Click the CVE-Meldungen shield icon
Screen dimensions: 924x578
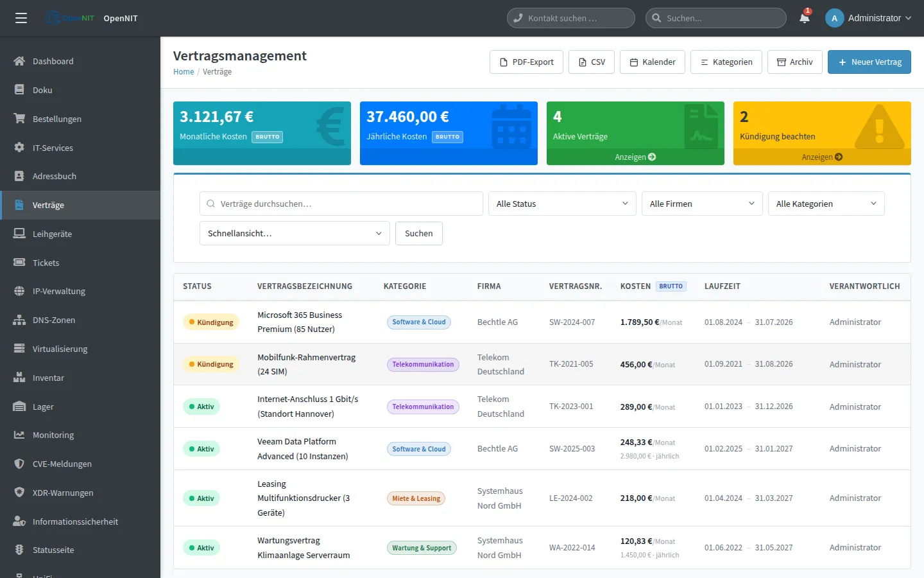tap(19, 464)
